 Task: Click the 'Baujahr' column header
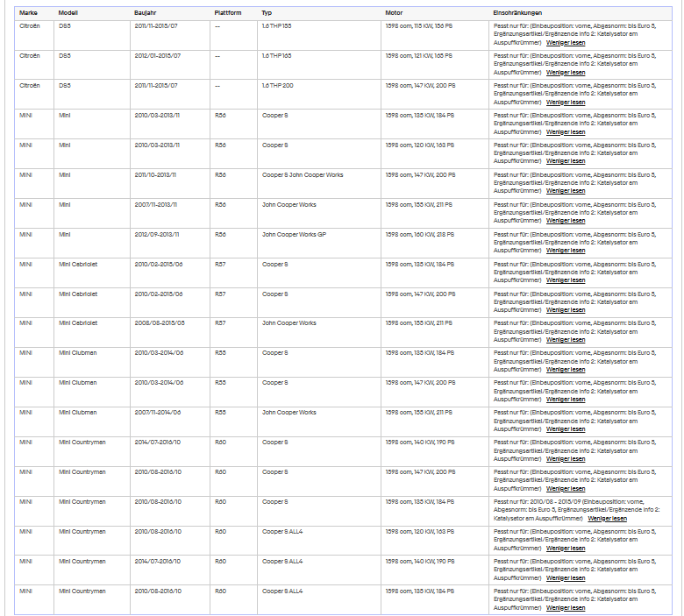coord(146,13)
